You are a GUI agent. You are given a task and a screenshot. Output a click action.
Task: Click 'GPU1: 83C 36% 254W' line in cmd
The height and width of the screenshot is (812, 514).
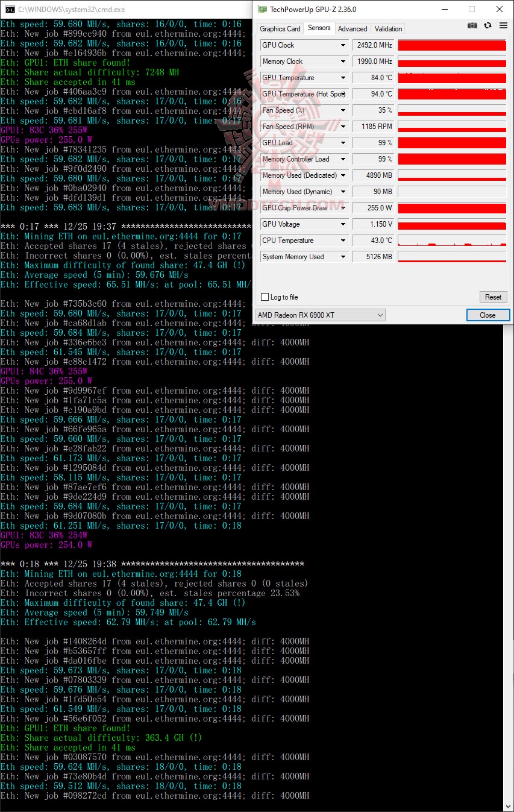[x=43, y=535]
